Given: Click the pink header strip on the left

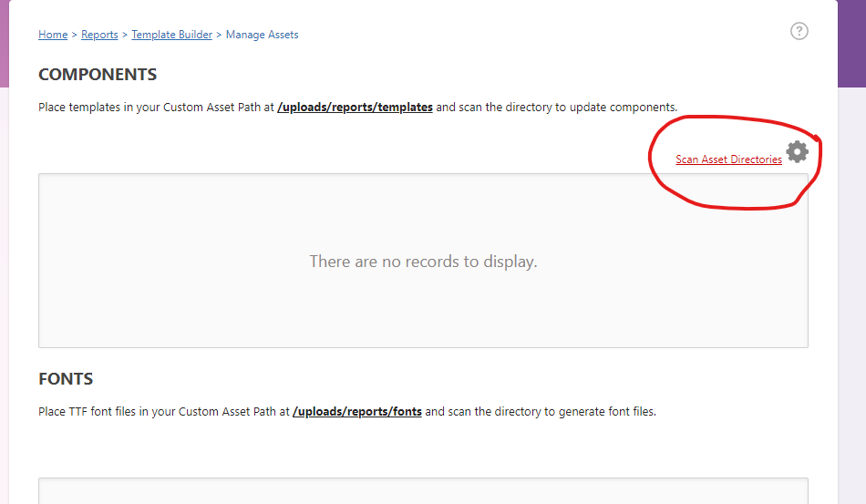Looking at the screenshot, I should tap(5, 44).
